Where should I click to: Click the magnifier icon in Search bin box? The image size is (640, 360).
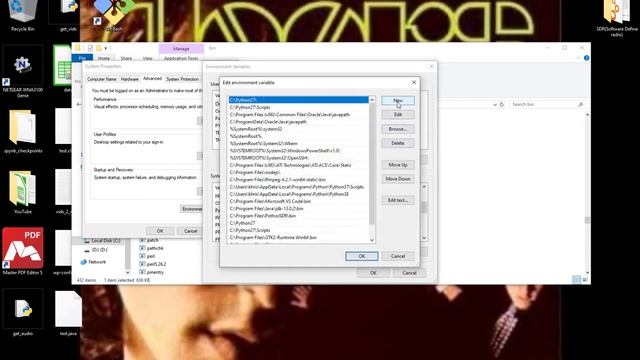580,104
